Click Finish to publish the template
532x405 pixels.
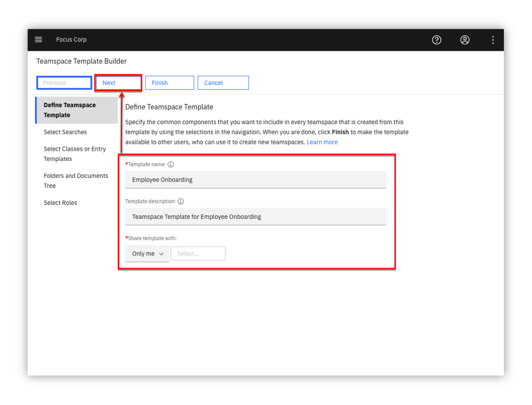click(169, 83)
